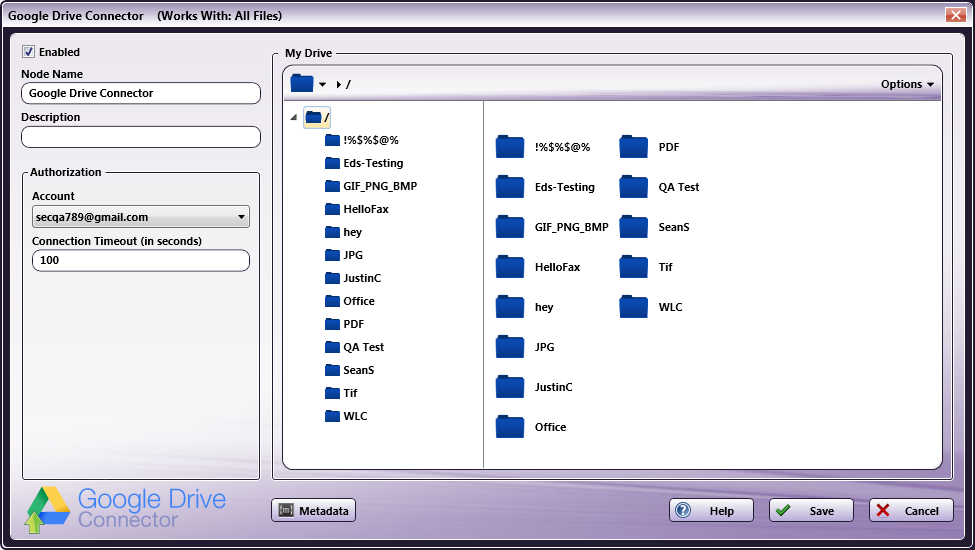Select GIF_PNG_BMP in folder tree
This screenshot has width=975, height=550.
click(x=371, y=186)
